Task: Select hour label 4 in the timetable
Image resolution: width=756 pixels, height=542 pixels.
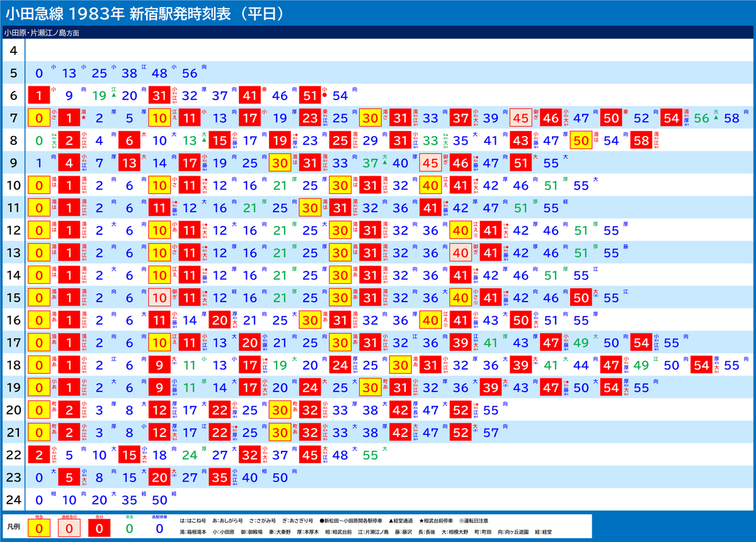Action: pos(13,51)
